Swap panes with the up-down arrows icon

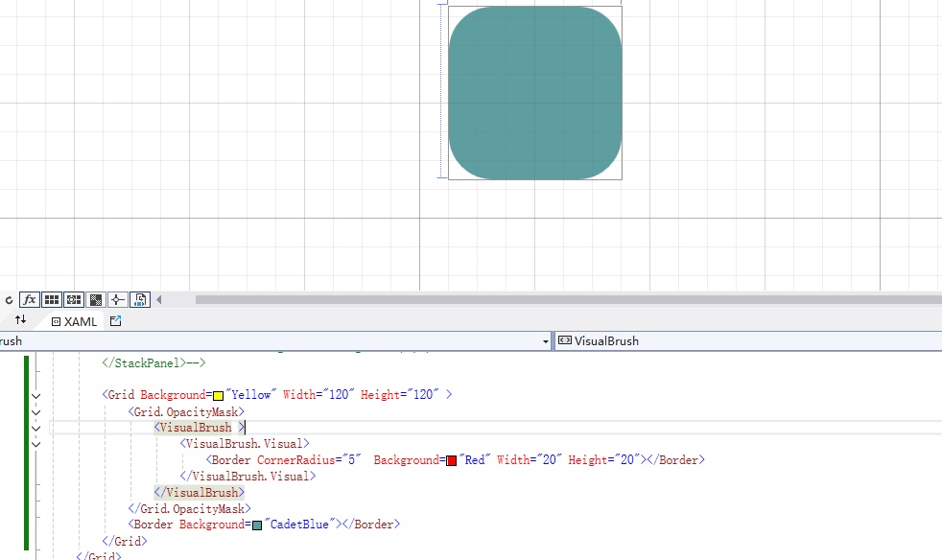pos(20,319)
